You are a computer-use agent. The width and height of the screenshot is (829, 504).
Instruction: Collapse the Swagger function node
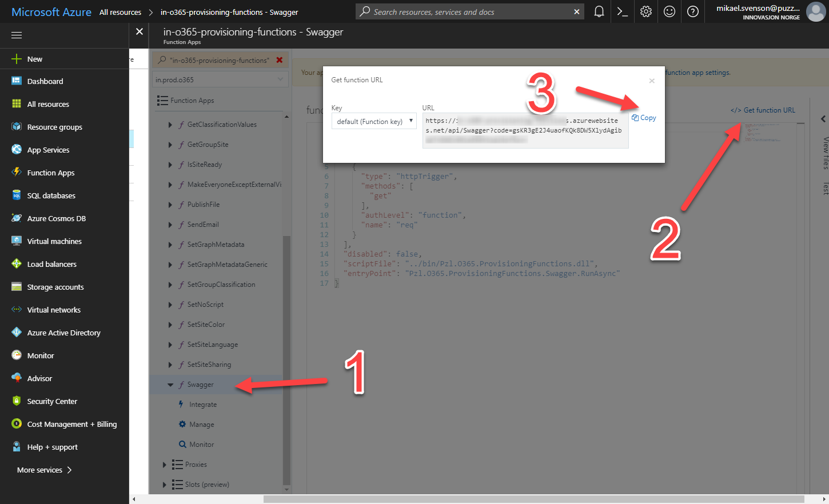170,385
